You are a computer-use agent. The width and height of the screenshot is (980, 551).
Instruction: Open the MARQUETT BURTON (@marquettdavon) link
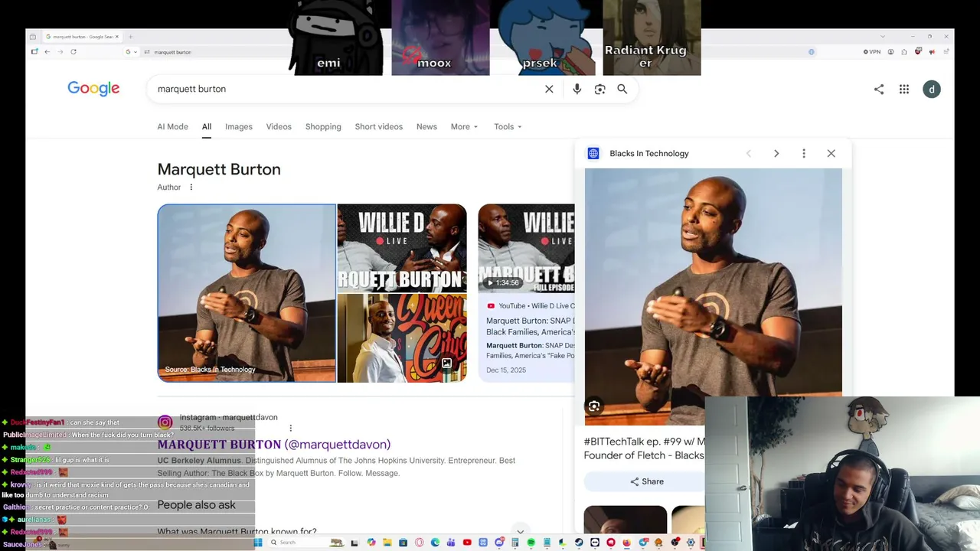274,445
